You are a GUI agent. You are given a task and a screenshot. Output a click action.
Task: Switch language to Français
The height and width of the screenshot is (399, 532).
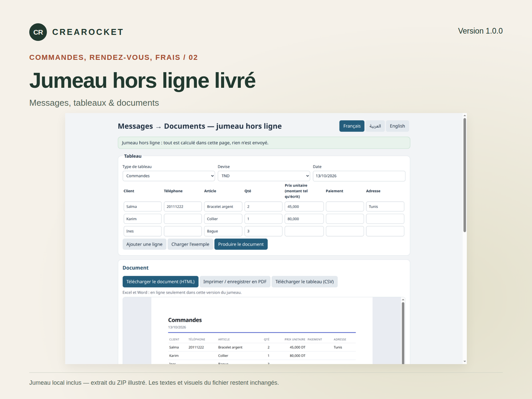pyautogui.click(x=352, y=126)
